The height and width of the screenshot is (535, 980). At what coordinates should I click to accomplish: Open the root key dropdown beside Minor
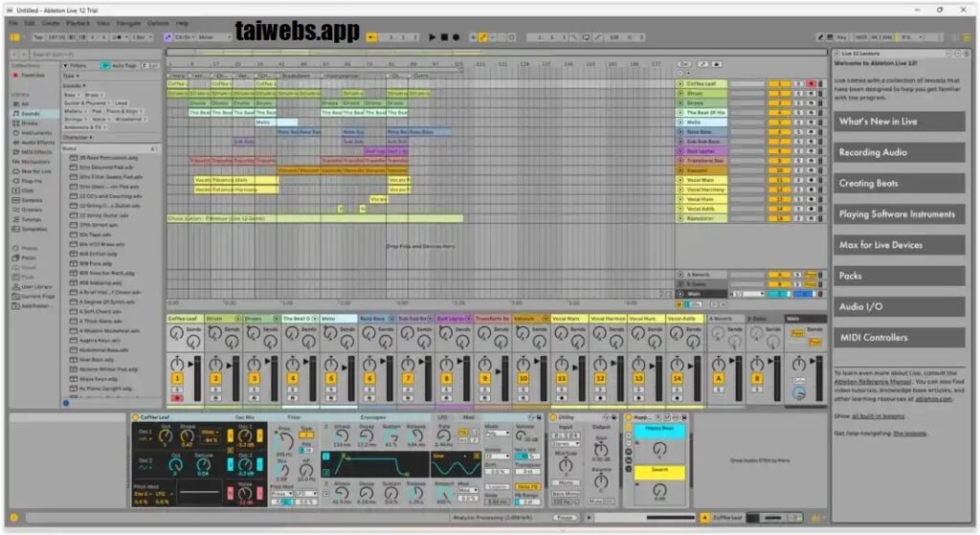(185, 37)
